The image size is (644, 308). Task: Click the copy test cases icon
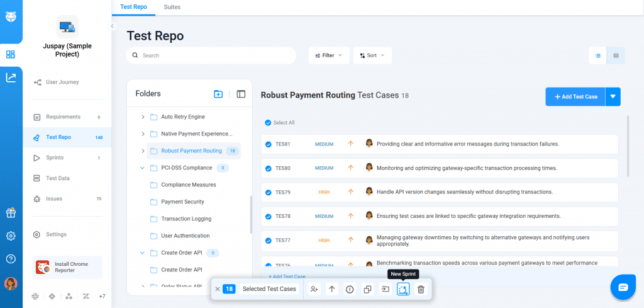coord(367,289)
